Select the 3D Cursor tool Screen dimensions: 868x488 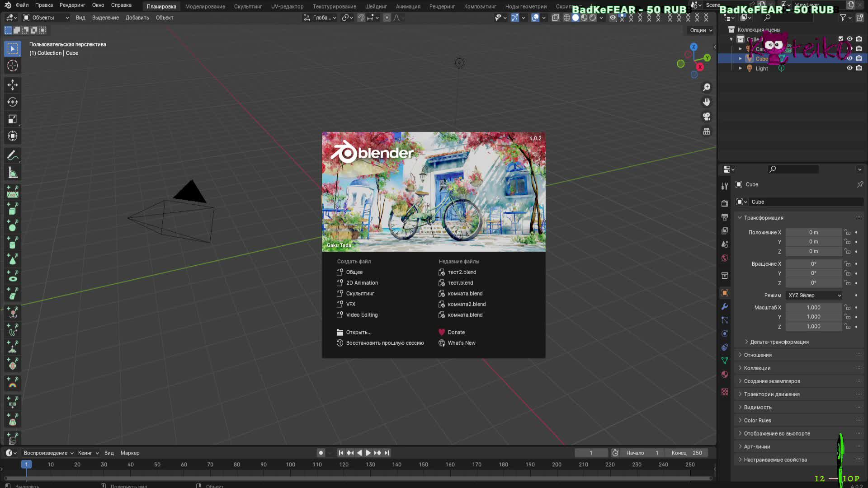[x=12, y=66]
